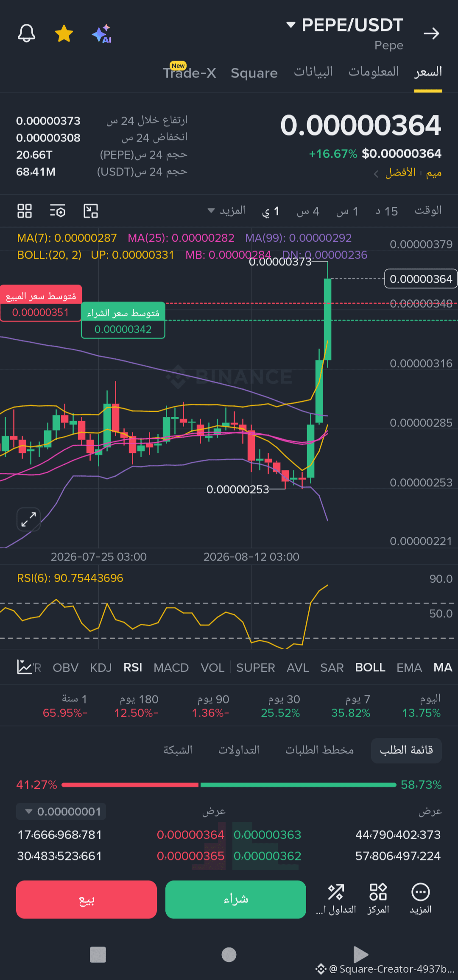458x980 pixels.
Task: Open the المعلومات tab
Action: tap(374, 71)
